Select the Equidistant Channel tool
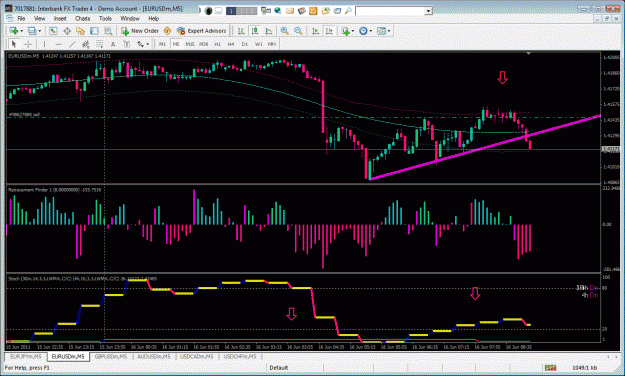This screenshot has height=376, width=625. pyautogui.click(x=86, y=44)
